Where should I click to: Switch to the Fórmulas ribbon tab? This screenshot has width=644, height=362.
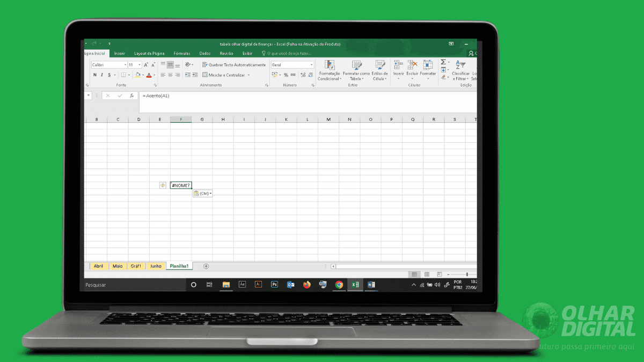[182, 53]
